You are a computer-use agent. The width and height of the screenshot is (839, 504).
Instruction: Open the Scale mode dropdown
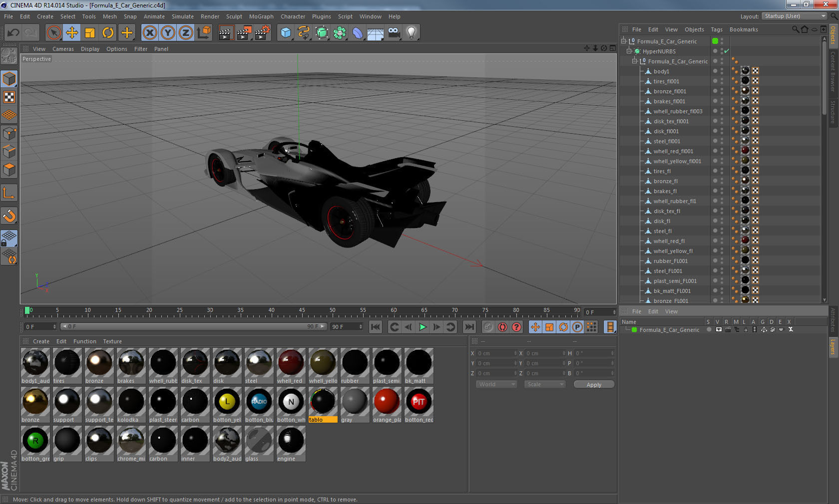coord(545,384)
